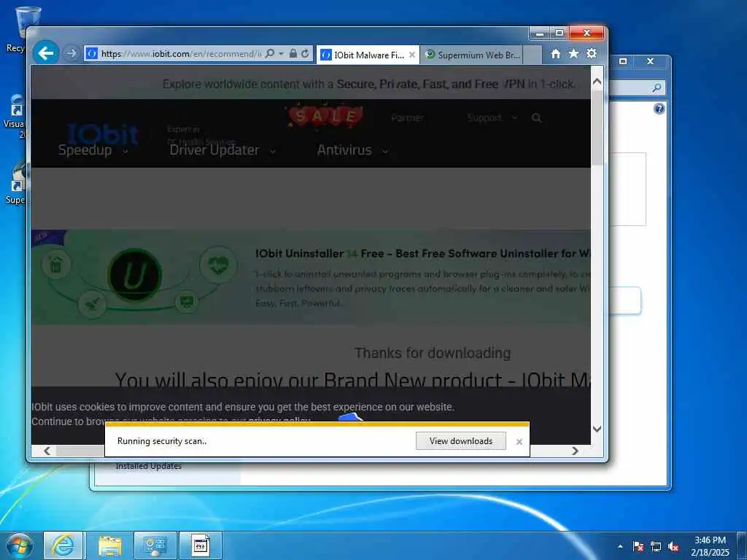Click the Control Panel taskbar icon
The width and height of the screenshot is (747, 560).
(155, 545)
